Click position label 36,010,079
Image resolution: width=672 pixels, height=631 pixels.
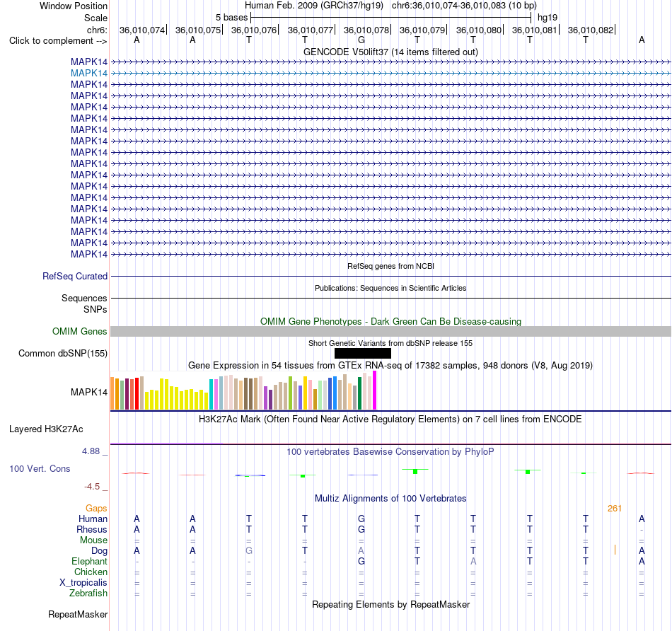(422, 30)
